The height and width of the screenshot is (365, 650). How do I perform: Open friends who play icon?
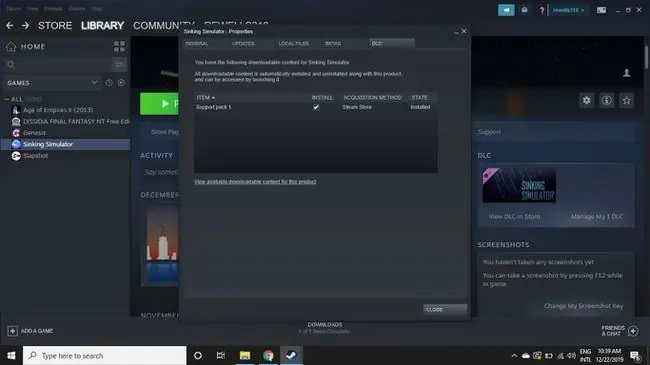[626, 73]
